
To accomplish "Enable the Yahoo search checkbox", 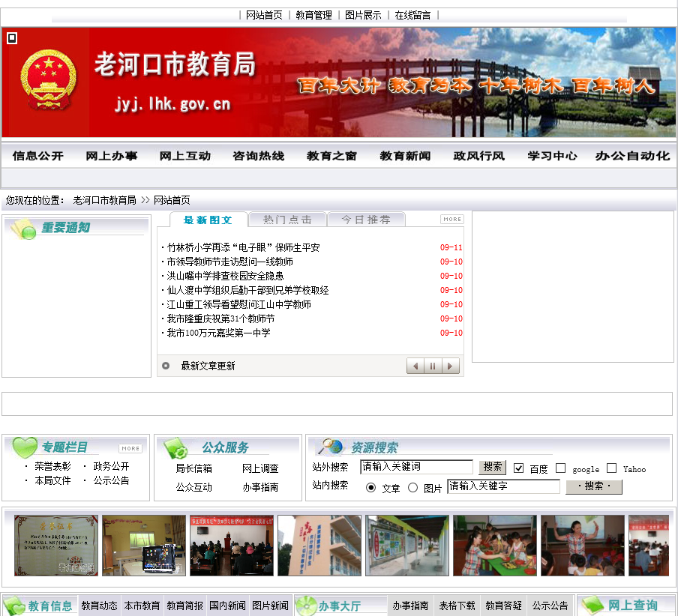I will click(611, 468).
